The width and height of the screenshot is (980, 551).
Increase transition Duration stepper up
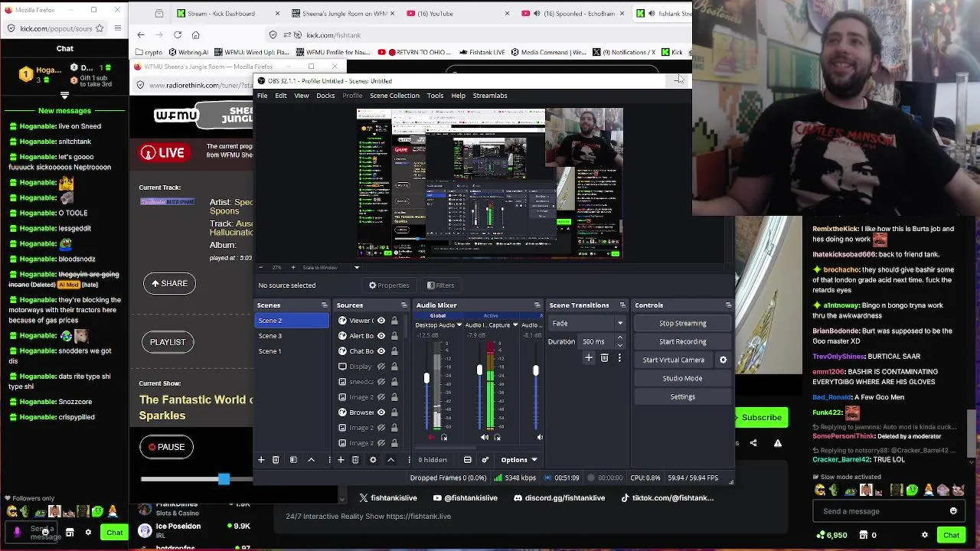point(619,338)
